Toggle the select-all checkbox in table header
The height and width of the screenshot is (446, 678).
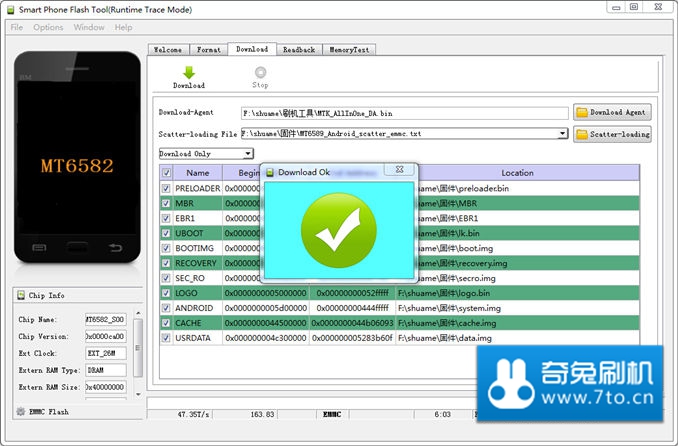coord(166,173)
